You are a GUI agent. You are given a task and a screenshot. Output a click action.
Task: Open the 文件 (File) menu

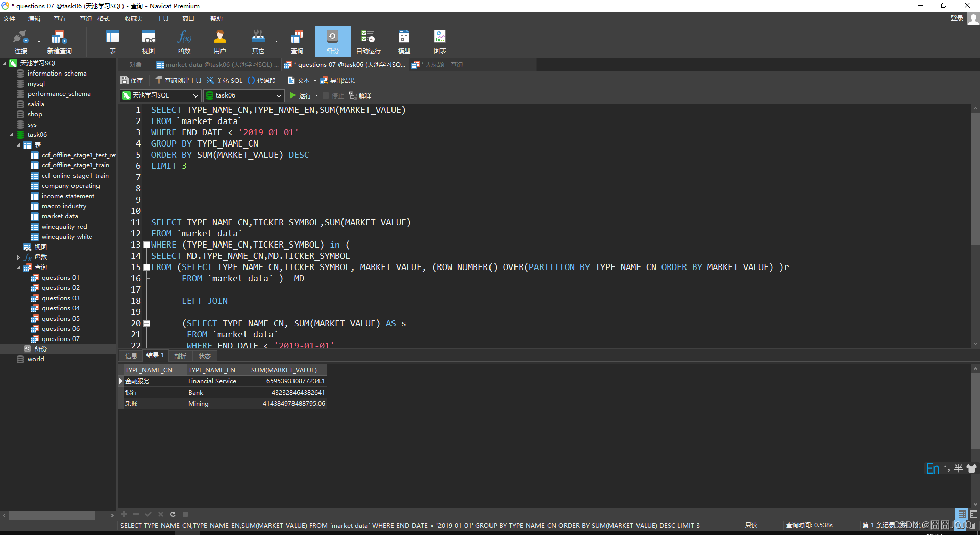click(x=9, y=19)
